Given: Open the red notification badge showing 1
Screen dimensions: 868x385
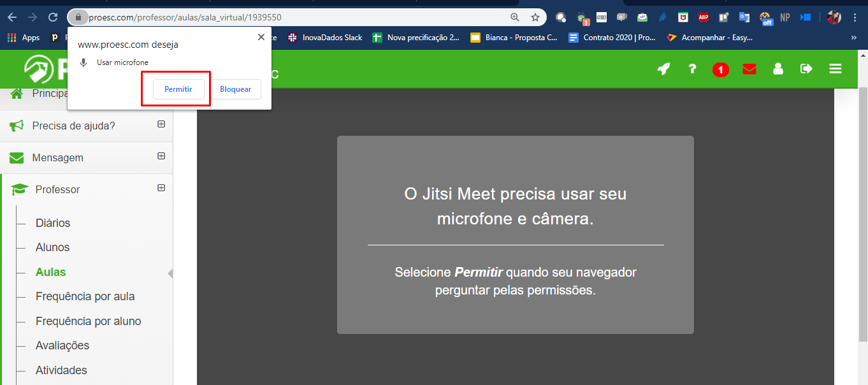Looking at the screenshot, I should [720, 69].
